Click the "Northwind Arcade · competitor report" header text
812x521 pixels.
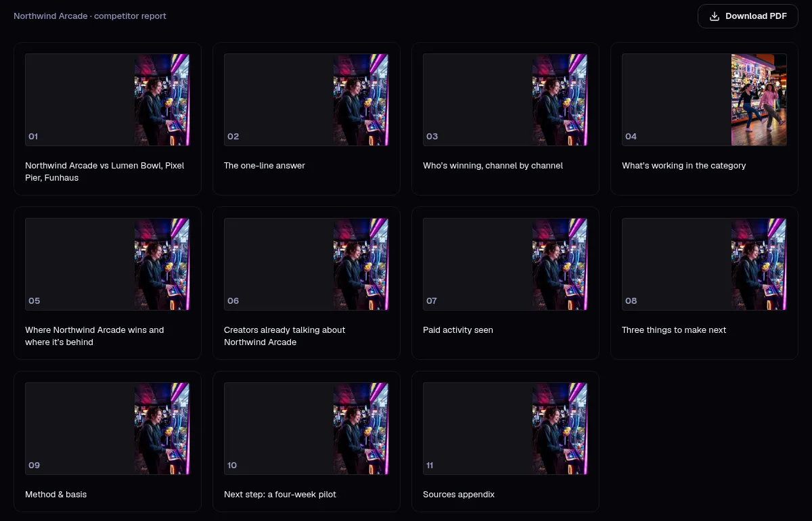coord(90,16)
